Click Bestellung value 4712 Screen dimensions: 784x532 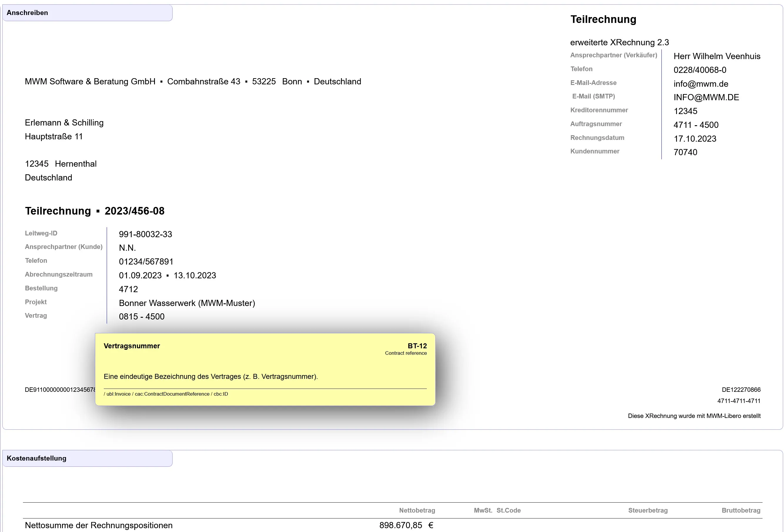(x=128, y=290)
